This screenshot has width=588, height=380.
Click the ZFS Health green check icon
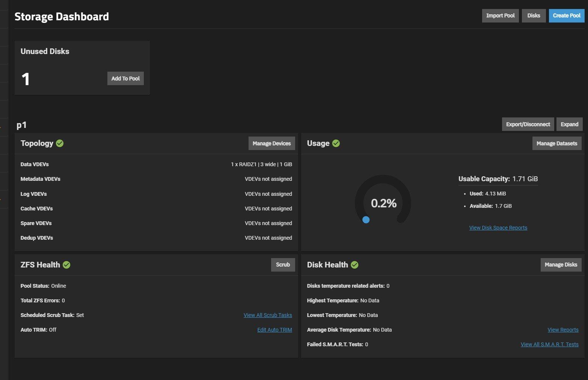click(x=66, y=265)
